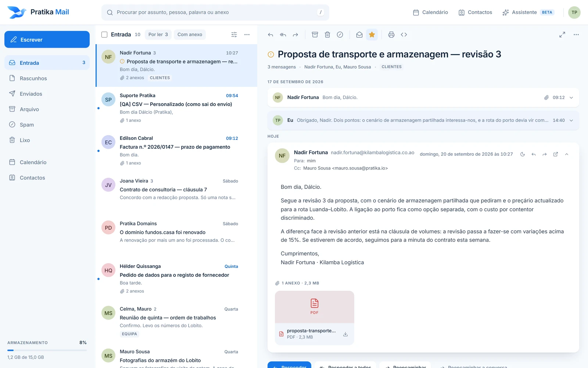Mark the conversation as unread
The image size is (588, 368).
359,35
